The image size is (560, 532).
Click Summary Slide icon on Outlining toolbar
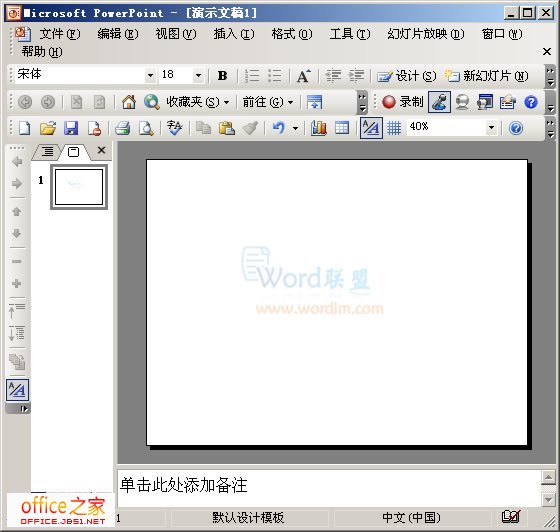click(17, 362)
